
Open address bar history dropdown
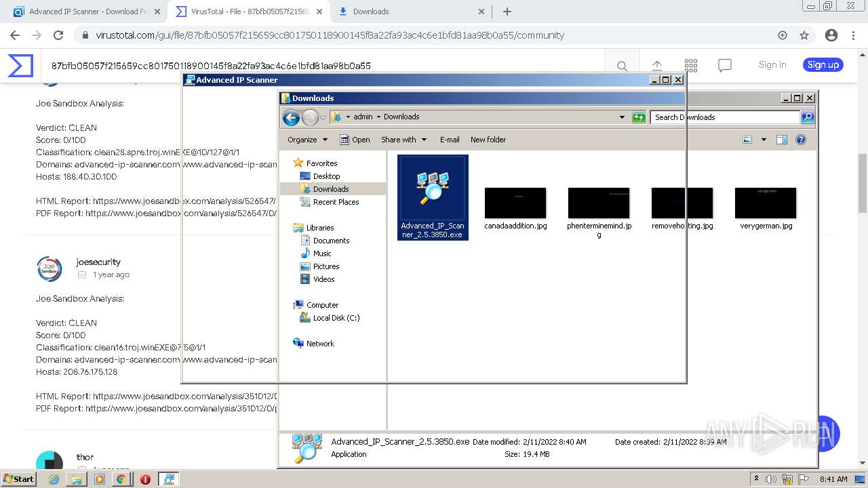click(x=622, y=117)
